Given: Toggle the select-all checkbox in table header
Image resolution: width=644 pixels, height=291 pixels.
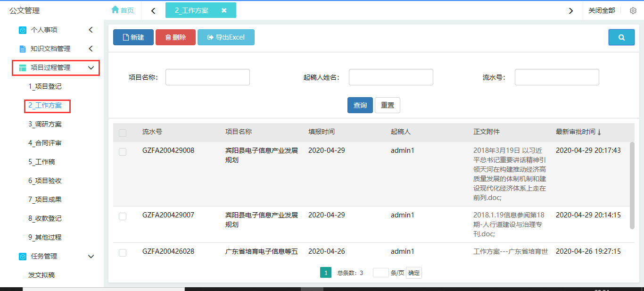Looking at the screenshot, I should [x=123, y=133].
